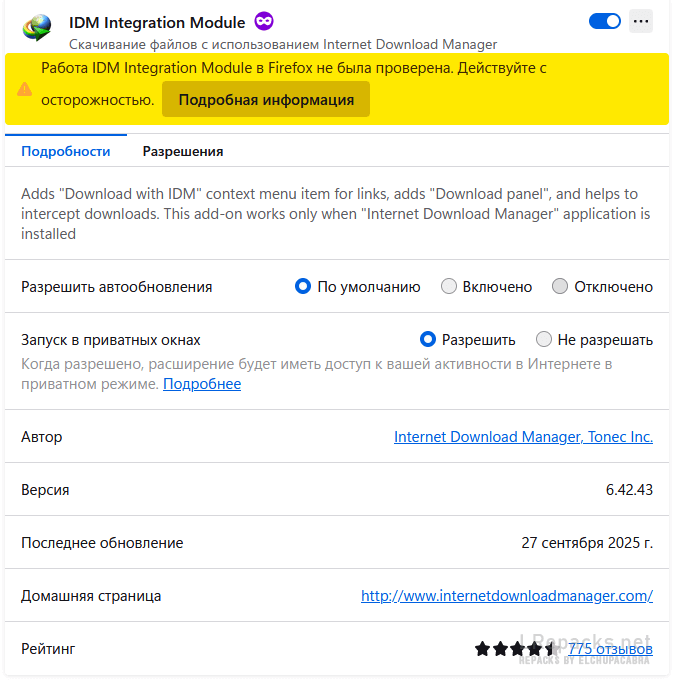The height and width of the screenshot is (683, 673).
Task: Click the IDM extension logo icon
Action: (x=38, y=30)
